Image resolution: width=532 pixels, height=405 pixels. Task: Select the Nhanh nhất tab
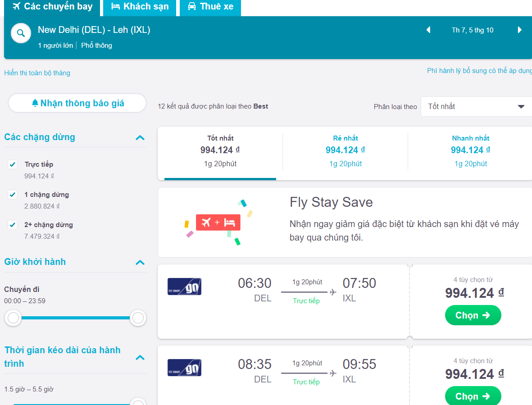click(x=471, y=151)
